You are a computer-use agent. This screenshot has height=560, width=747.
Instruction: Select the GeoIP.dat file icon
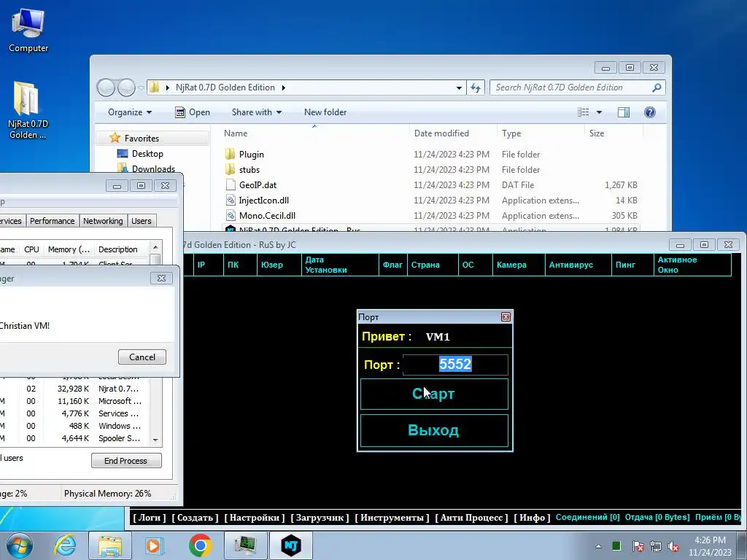231,184
